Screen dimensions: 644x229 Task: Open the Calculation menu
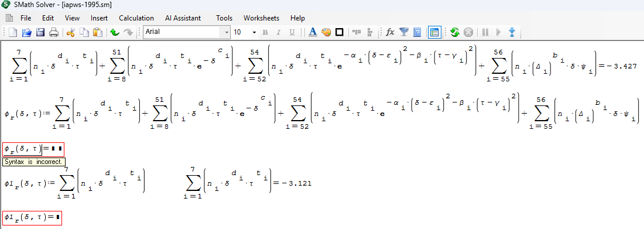136,18
